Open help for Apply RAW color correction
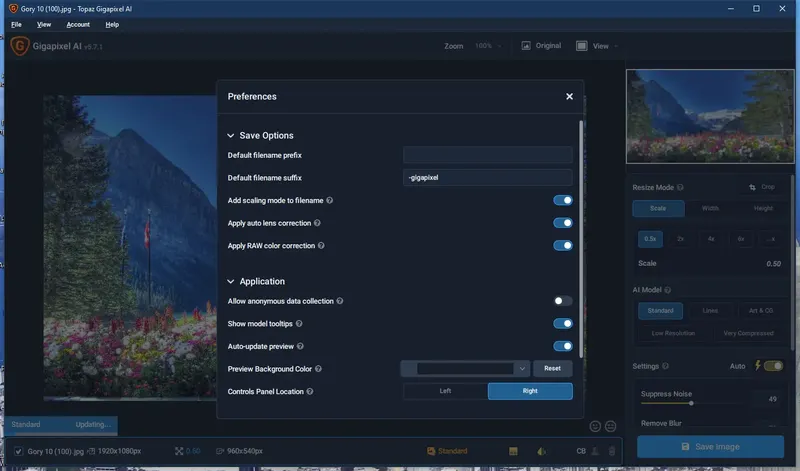Image resolution: width=800 pixels, height=471 pixels. pos(321,245)
